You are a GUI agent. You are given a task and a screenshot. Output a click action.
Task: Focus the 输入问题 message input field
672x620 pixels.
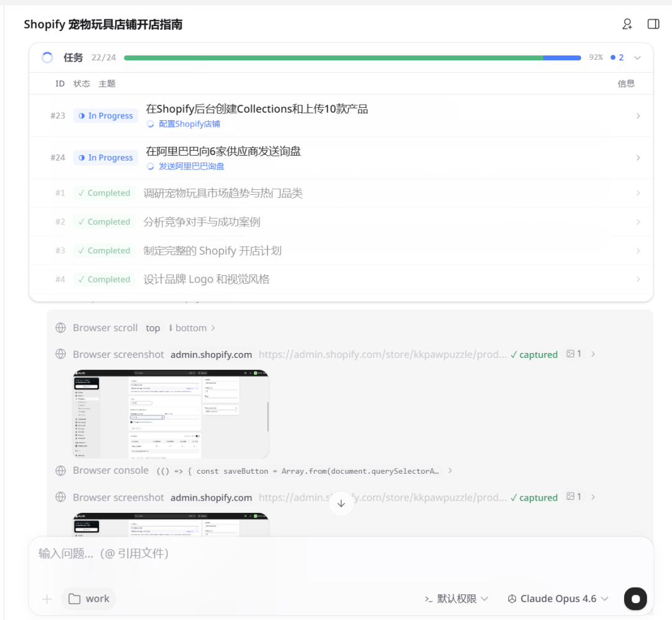(x=341, y=553)
